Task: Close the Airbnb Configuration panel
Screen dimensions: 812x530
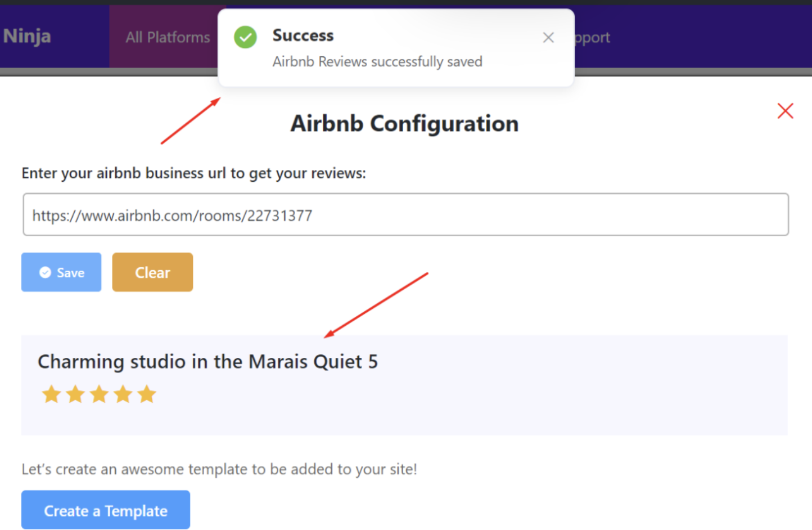Action: pos(785,111)
